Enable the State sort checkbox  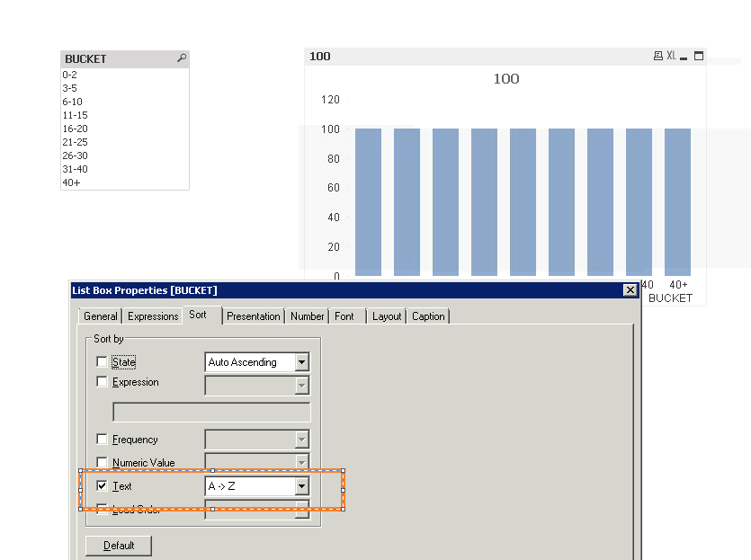click(102, 361)
